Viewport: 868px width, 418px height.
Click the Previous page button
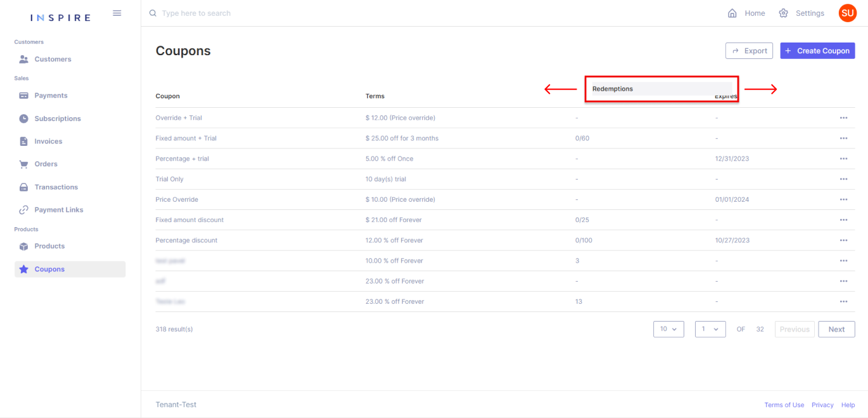pos(795,329)
